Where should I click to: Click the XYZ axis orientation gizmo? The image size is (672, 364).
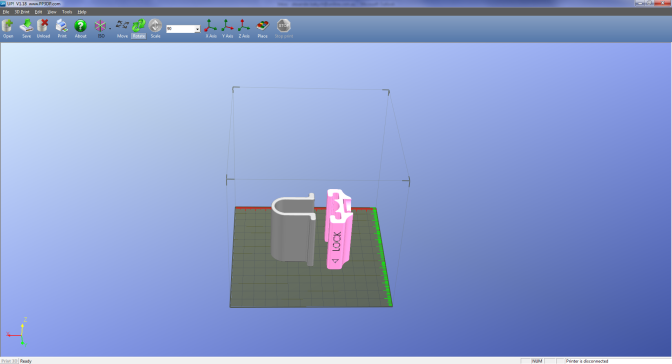pos(19,332)
